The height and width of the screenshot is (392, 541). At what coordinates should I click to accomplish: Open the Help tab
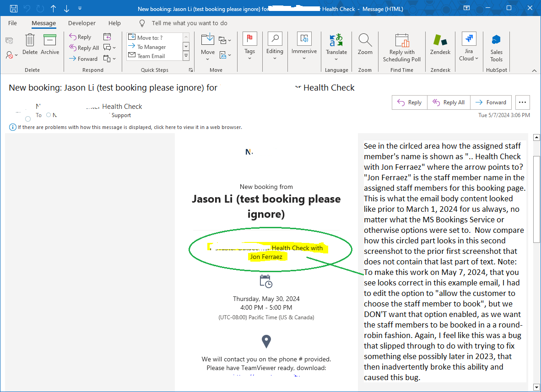[114, 23]
